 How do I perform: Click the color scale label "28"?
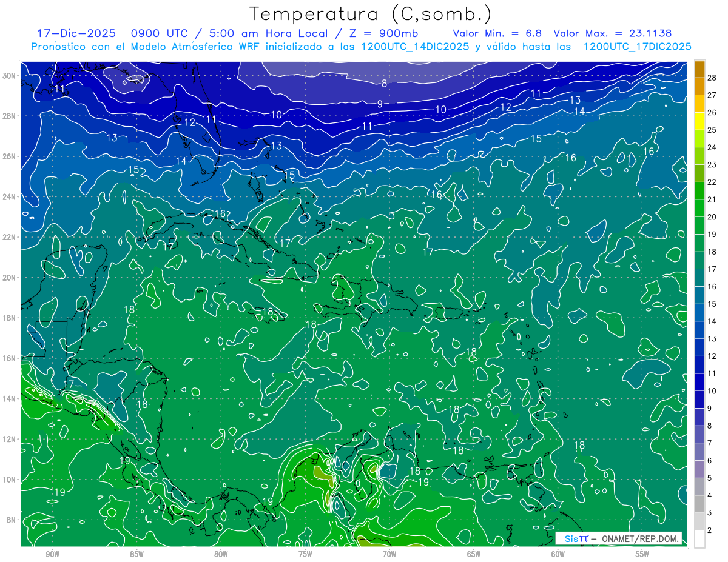(712, 77)
